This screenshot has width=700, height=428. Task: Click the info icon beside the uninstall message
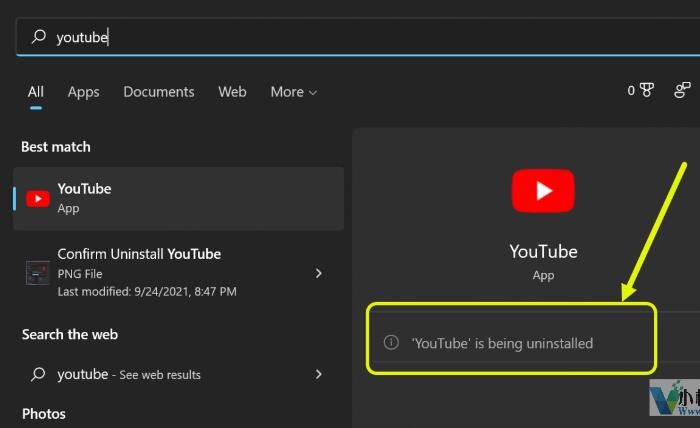391,342
